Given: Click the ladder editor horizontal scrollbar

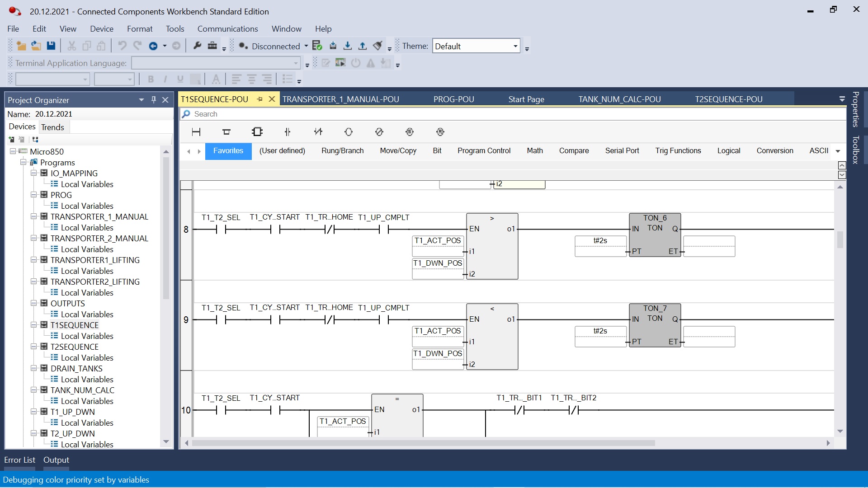Looking at the screenshot, I should click(x=423, y=443).
